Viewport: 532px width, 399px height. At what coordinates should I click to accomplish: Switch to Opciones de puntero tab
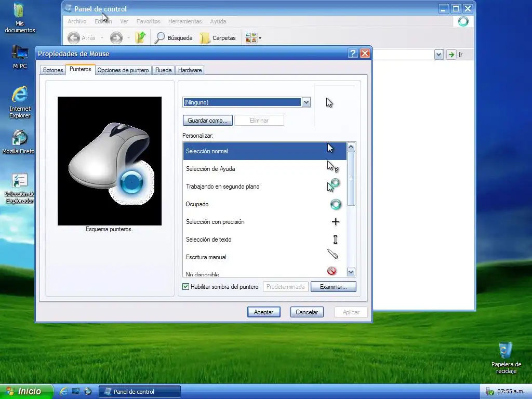(x=123, y=70)
